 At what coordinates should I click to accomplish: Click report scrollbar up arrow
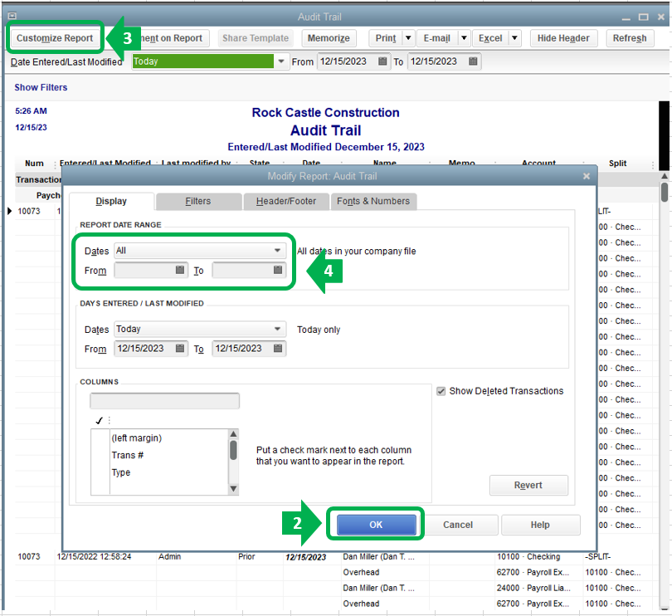(x=664, y=175)
